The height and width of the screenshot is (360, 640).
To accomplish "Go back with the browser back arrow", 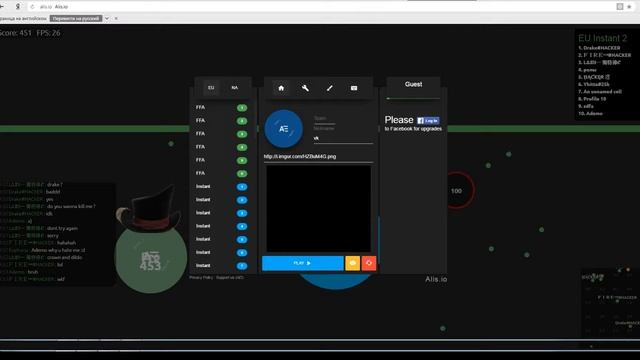I will coord(2,7).
